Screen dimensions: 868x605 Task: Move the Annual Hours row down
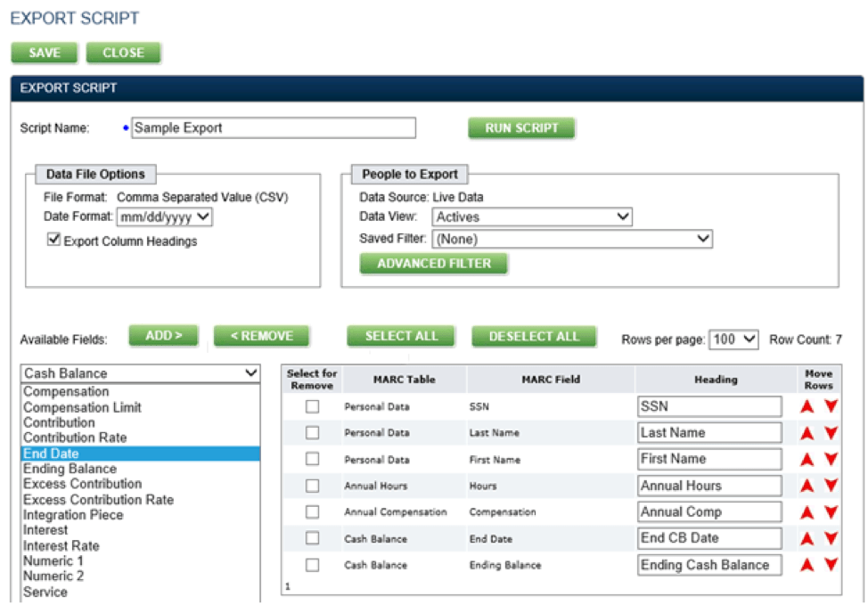click(831, 485)
